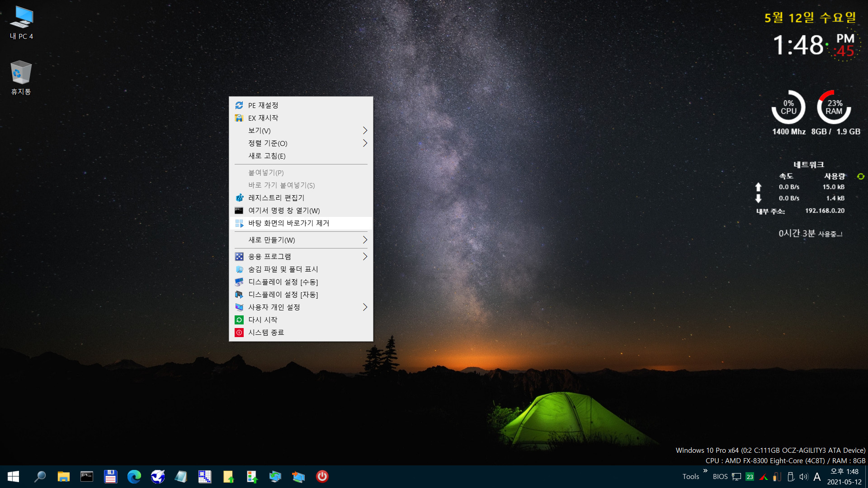The height and width of the screenshot is (488, 868).
Task: Click the 192.168.0.20 address text
Action: (825, 211)
